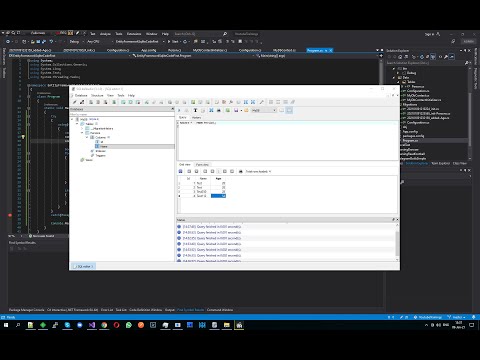Click the lightbulb quick actions icon
The image size is (480, 360).
coord(23,137)
